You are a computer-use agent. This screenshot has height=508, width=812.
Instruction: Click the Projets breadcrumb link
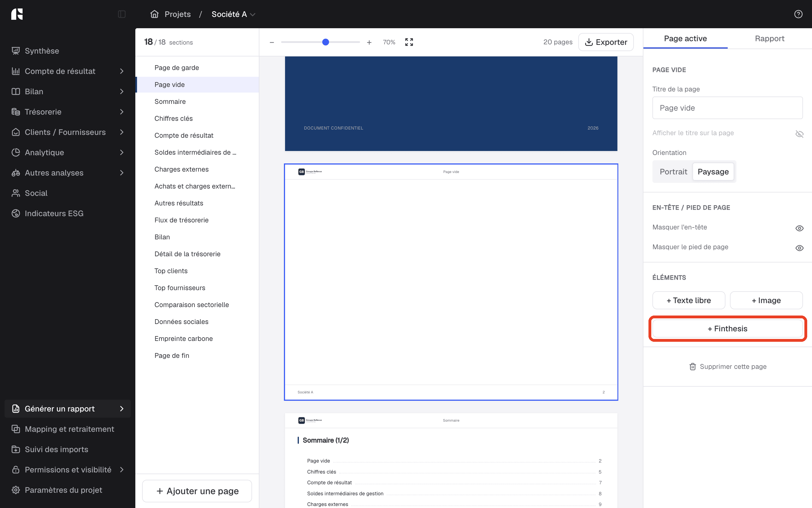(x=178, y=14)
